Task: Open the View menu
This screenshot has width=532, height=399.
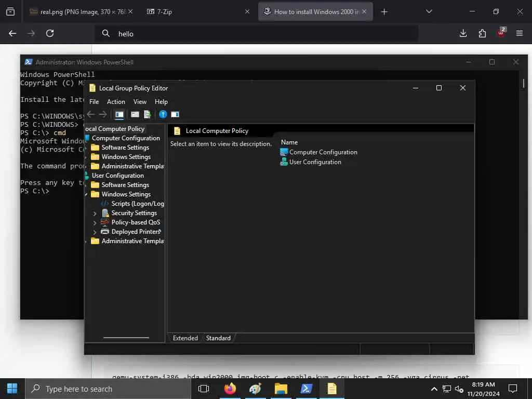Action: (140, 102)
